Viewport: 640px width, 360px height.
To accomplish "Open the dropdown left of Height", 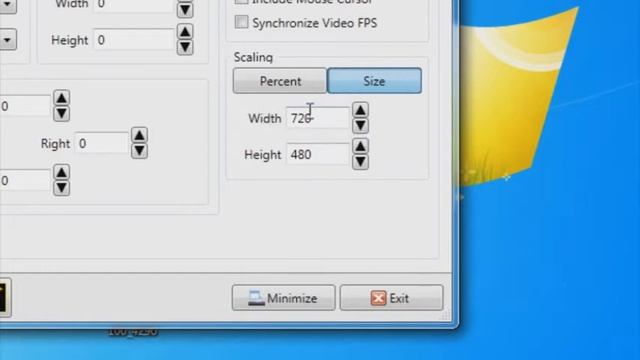I will [7, 40].
